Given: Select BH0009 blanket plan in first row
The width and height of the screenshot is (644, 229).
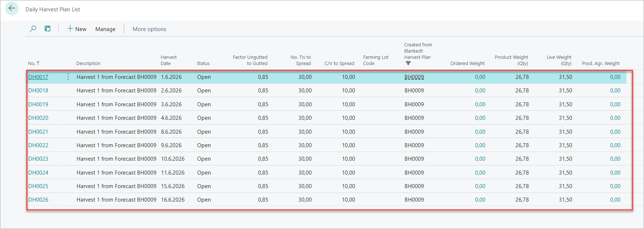Looking at the screenshot, I should (414, 77).
